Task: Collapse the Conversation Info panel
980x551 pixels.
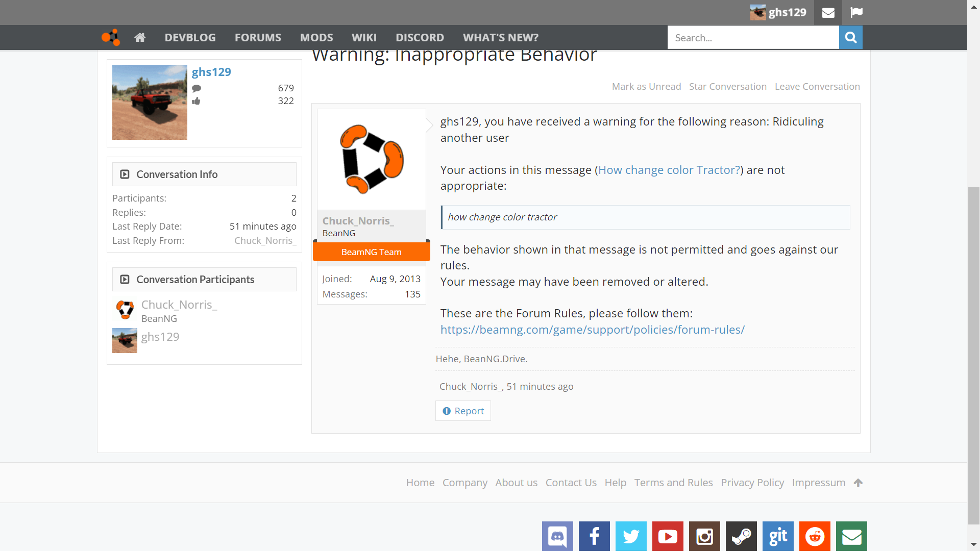Action: [125, 174]
